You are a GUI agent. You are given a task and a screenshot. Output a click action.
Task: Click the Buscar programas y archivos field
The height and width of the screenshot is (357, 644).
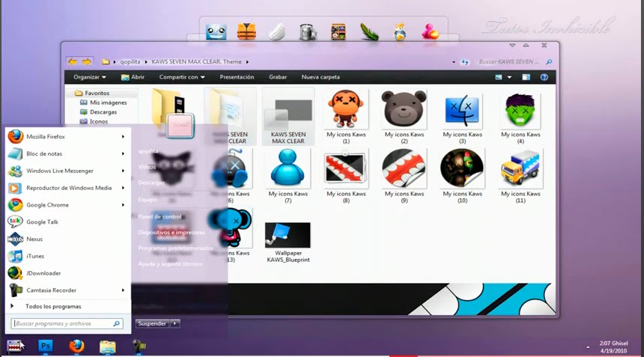point(67,323)
